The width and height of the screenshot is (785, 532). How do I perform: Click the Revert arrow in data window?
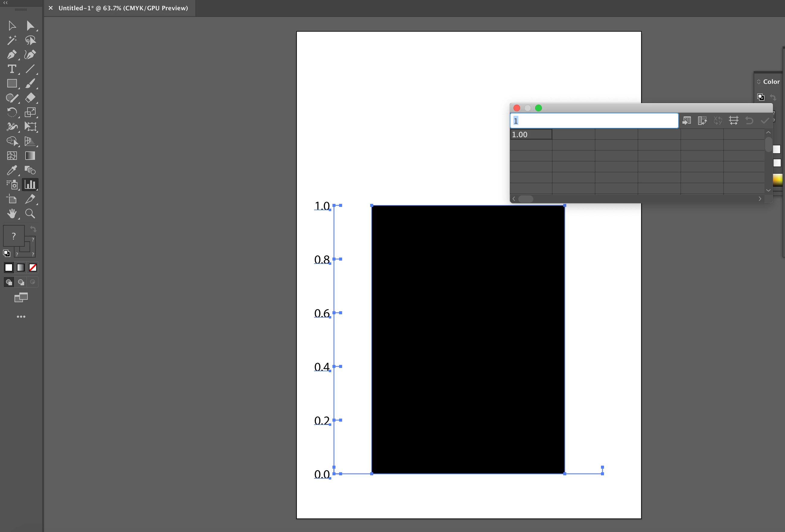(749, 121)
